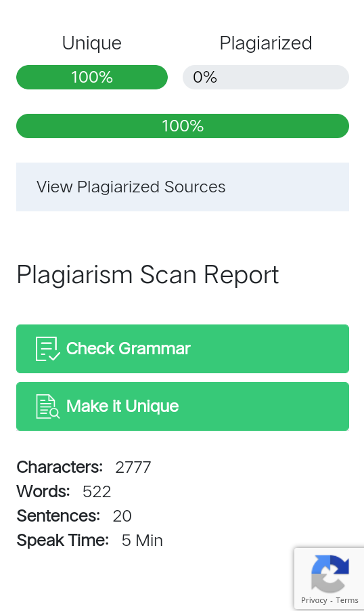Click the Speak Time label
364x611 pixels.
(x=63, y=541)
